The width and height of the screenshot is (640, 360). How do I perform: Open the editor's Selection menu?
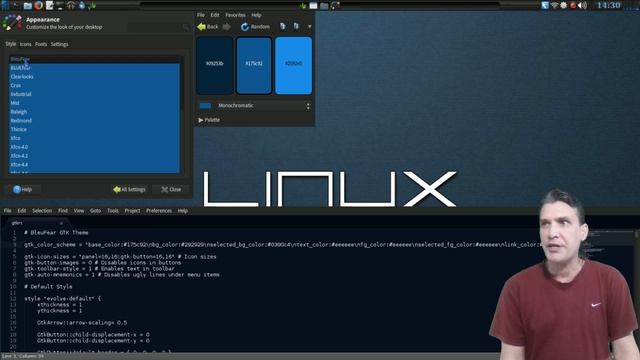tap(42, 211)
